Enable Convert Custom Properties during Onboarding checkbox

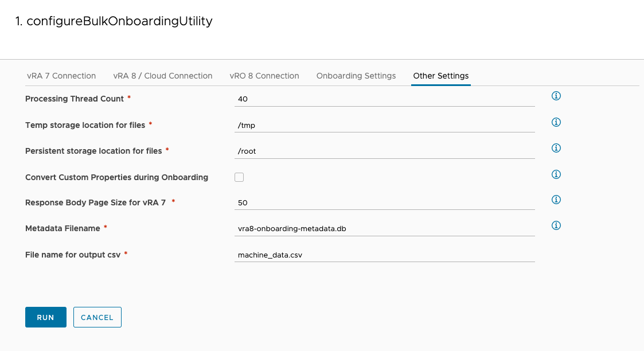coord(239,177)
